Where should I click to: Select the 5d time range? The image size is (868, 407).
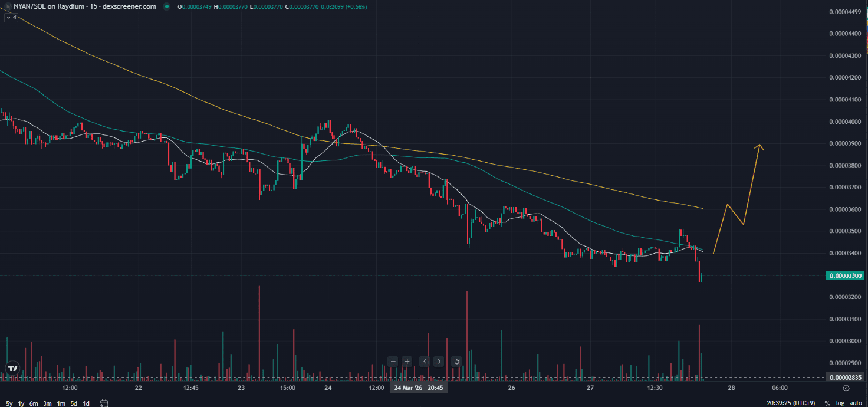click(x=74, y=403)
